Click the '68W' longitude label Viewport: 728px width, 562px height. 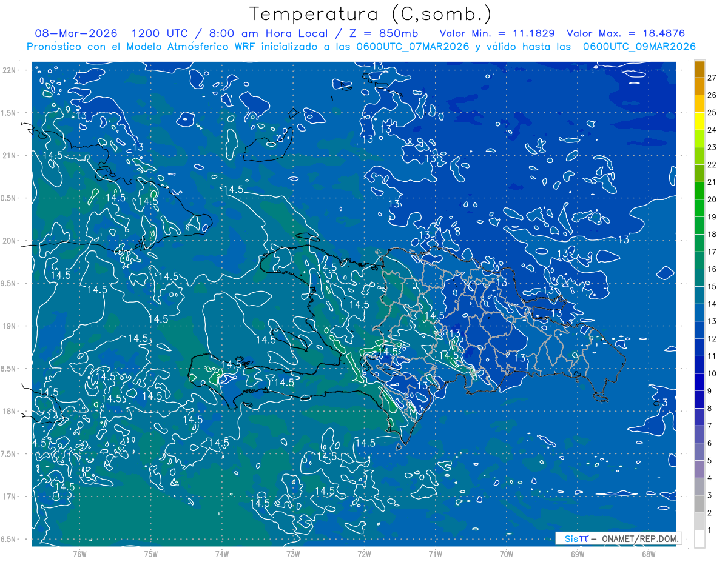click(x=649, y=554)
